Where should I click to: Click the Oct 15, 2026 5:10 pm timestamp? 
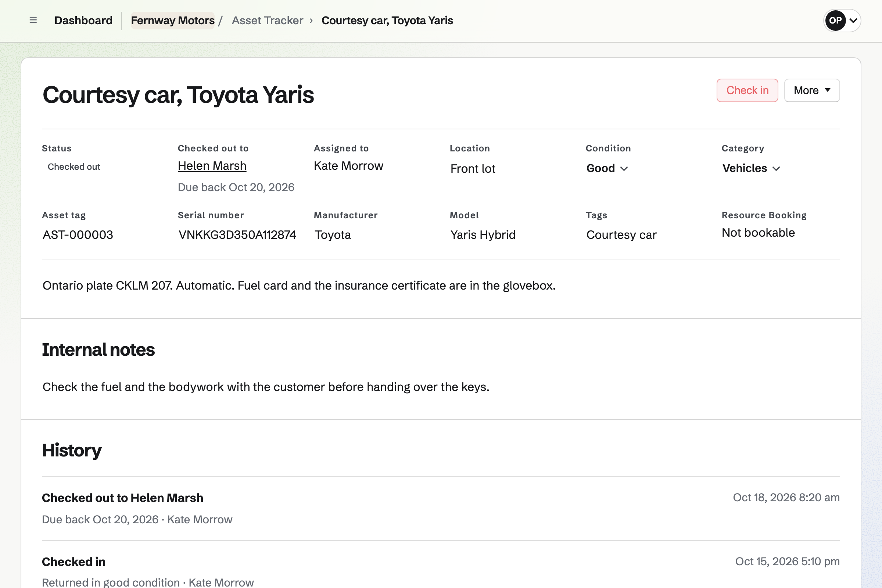[787, 562]
